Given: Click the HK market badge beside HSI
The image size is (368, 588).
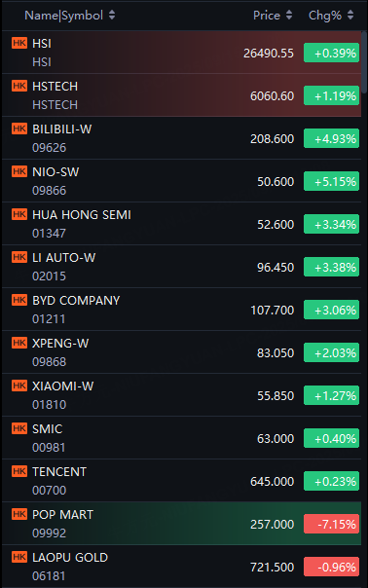Looking at the screenshot, I should (19, 43).
